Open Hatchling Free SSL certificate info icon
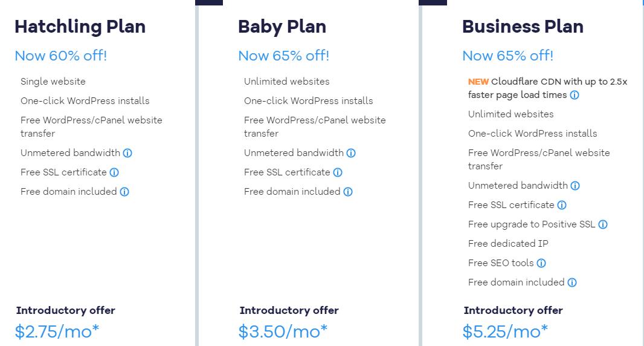 pos(114,172)
